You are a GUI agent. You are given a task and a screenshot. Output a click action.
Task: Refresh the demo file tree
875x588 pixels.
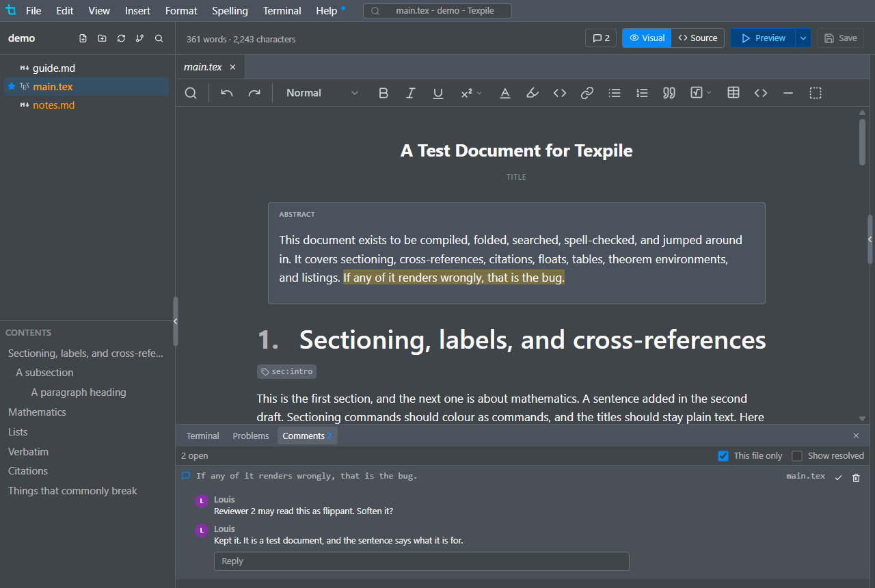[121, 38]
